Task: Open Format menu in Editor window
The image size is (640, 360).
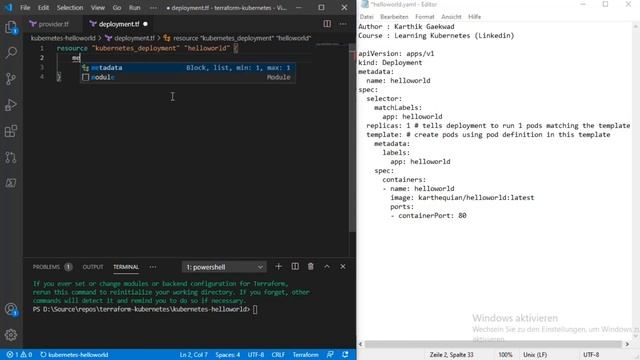Action: (x=424, y=17)
